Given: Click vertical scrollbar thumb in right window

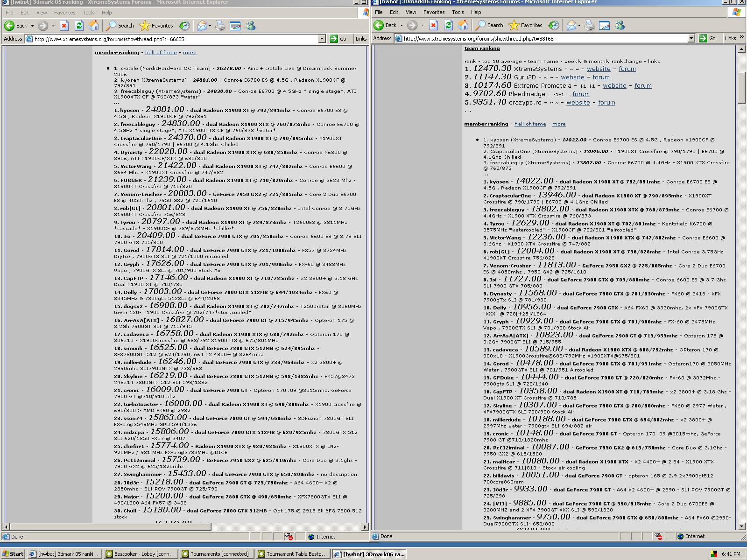Looking at the screenshot, I should [742, 87].
